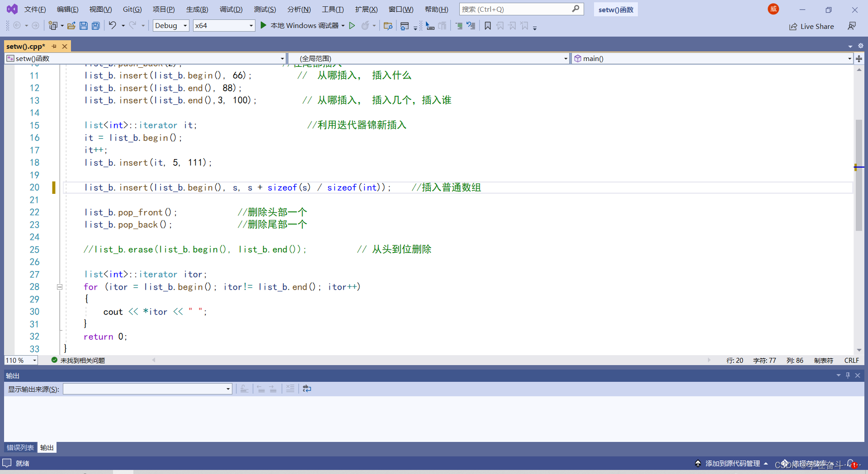This screenshot has width=868, height=474.
Task: Click the user account avatar
Action: coord(774,9)
